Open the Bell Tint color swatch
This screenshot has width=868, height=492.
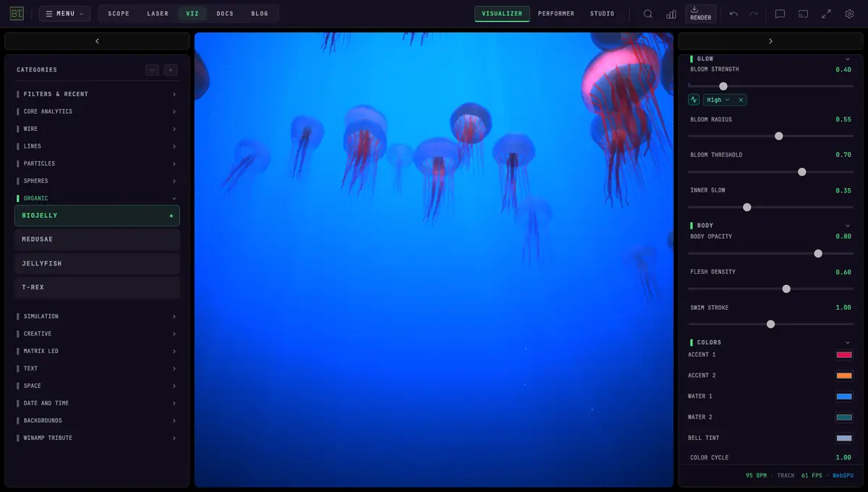[x=844, y=438]
